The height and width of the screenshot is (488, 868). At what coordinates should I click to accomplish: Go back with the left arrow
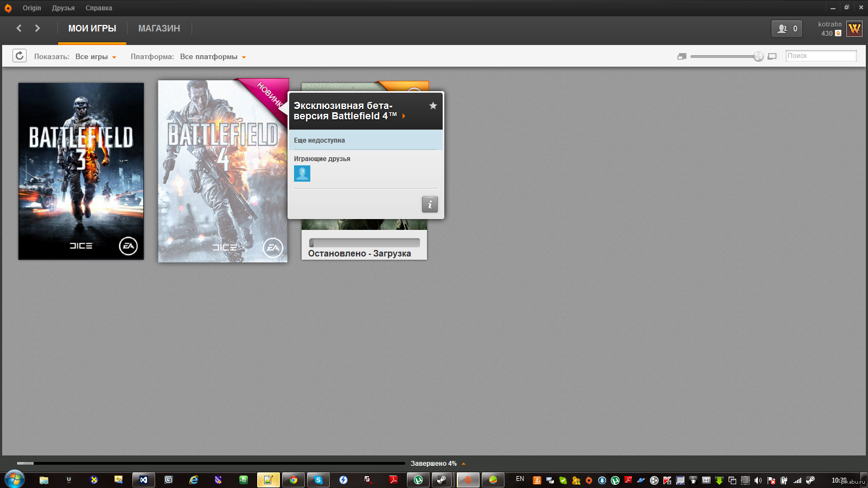point(19,28)
